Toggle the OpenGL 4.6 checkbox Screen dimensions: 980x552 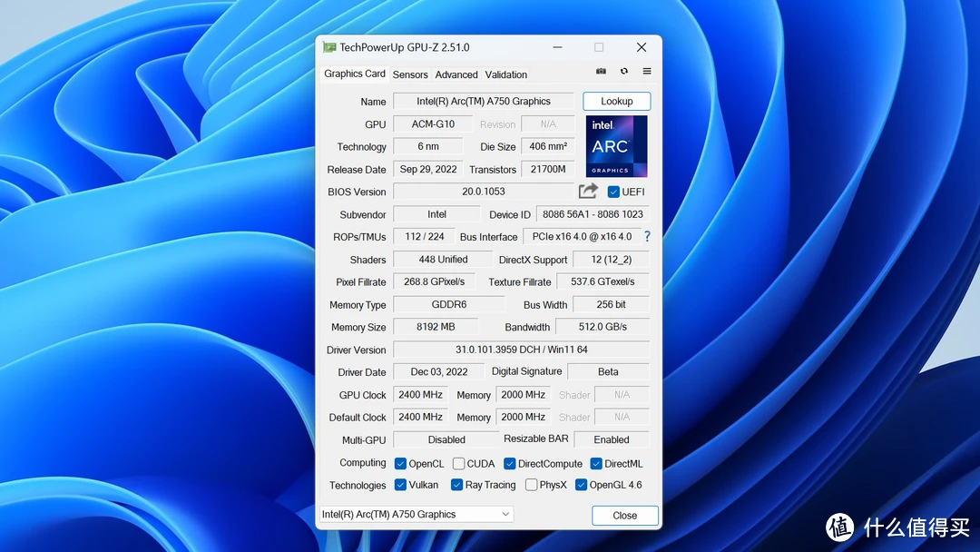point(582,485)
